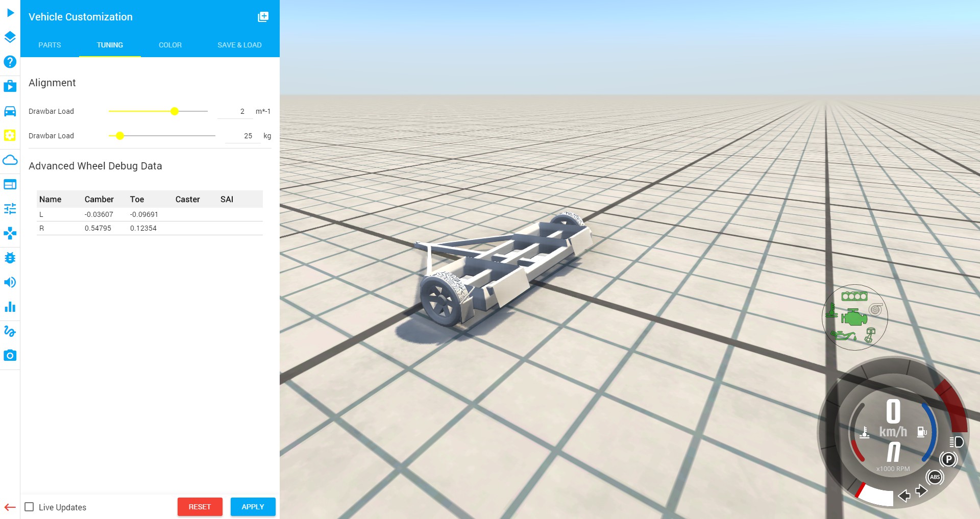Open the performance bar chart icon
Image resolution: width=980 pixels, height=519 pixels.
tap(10, 307)
